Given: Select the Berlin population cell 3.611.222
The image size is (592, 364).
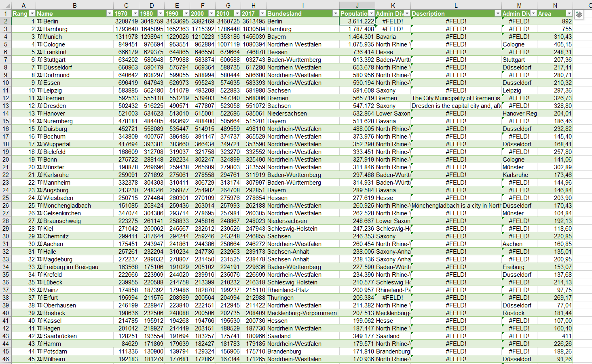Looking at the screenshot, I should pos(357,21).
